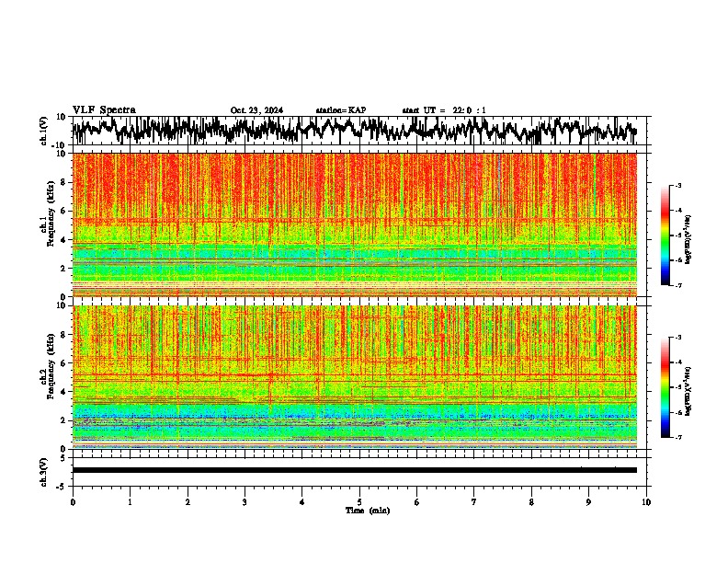This screenshot has height=563, width=728.
Task: Click the ch.1 color scale bar
Action: [665, 236]
